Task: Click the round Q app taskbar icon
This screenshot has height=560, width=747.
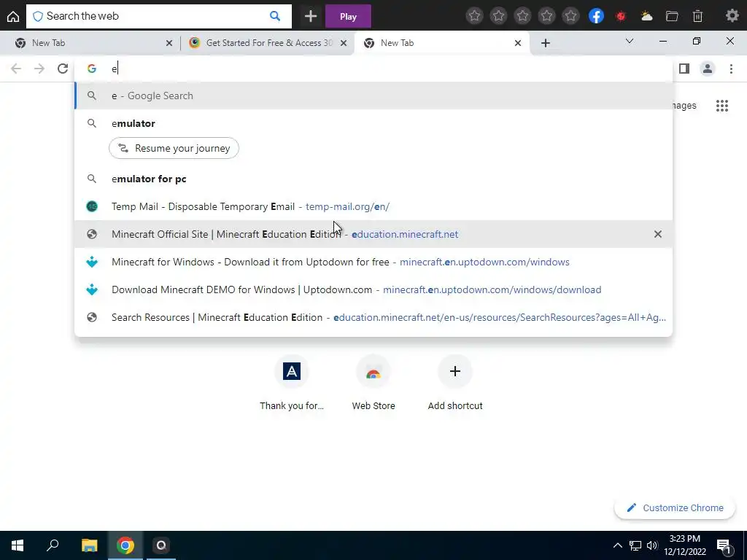Action: (161, 545)
